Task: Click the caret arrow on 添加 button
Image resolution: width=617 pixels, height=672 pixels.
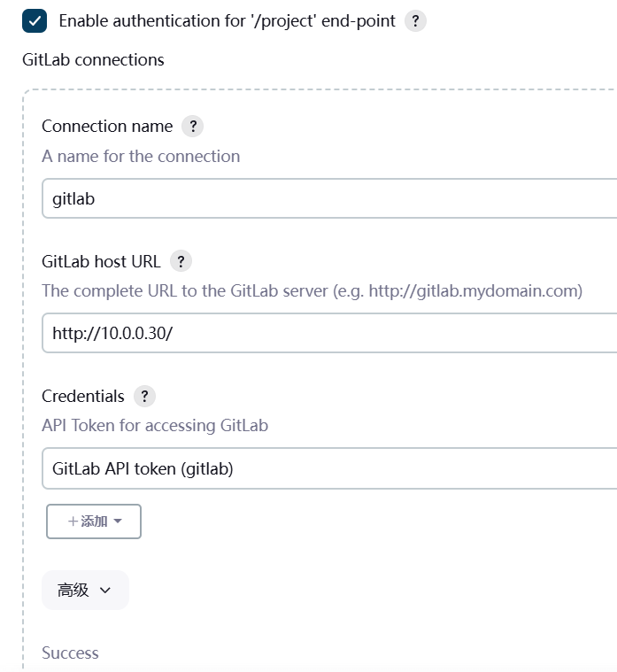Action: tap(118, 521)
